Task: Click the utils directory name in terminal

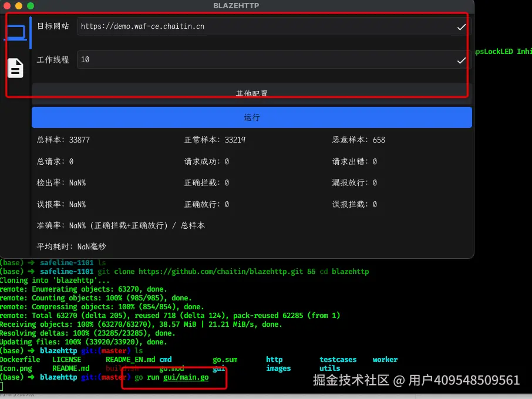Action: coord(330,368)
